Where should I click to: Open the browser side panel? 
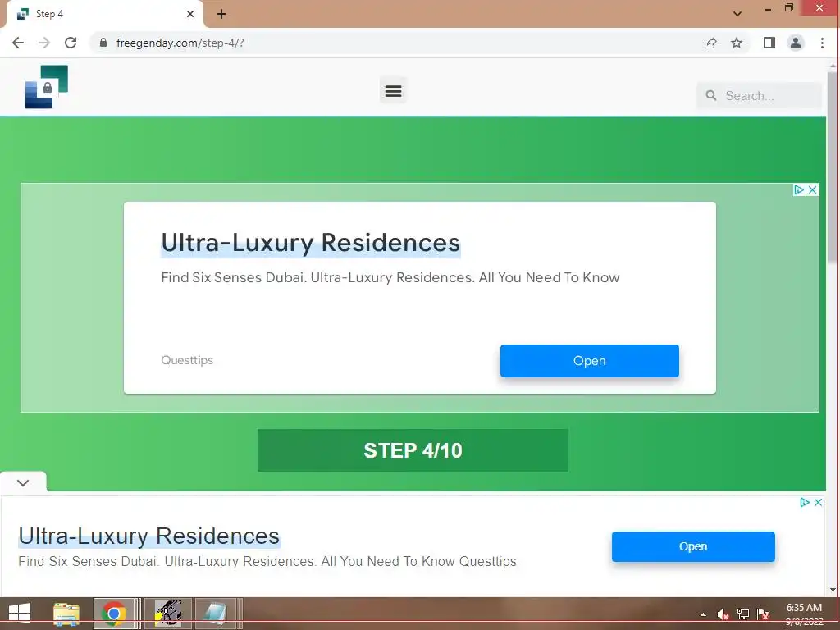[x=769, y=43]
